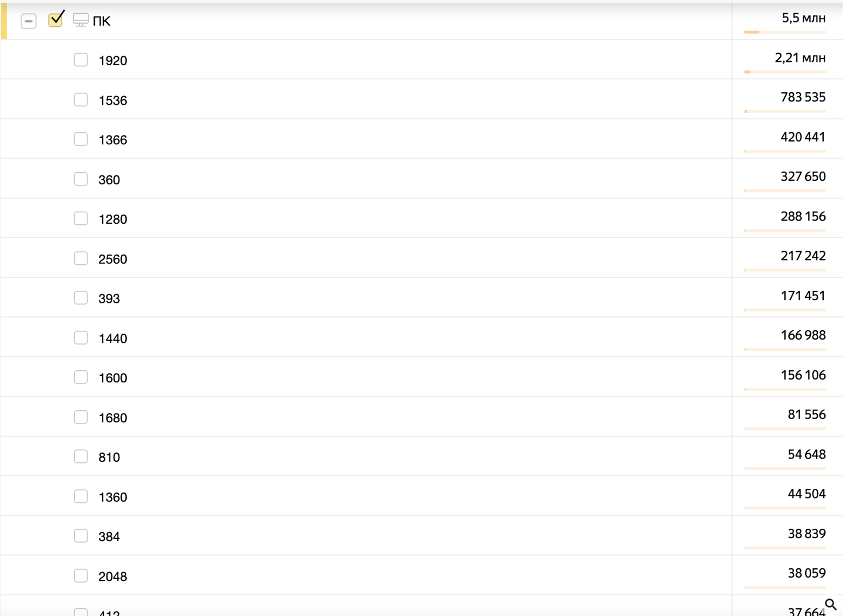Check the 360 width checkbox

click(81, 179)
